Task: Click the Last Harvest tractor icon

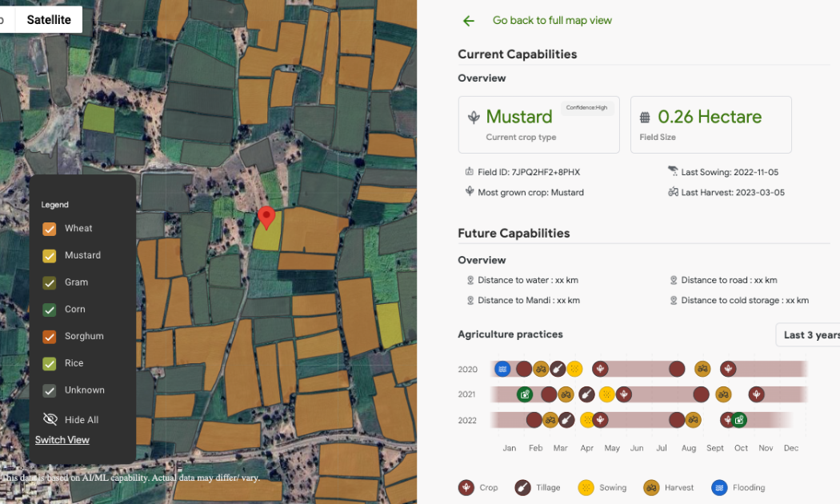Action: [x=674, y=191]
